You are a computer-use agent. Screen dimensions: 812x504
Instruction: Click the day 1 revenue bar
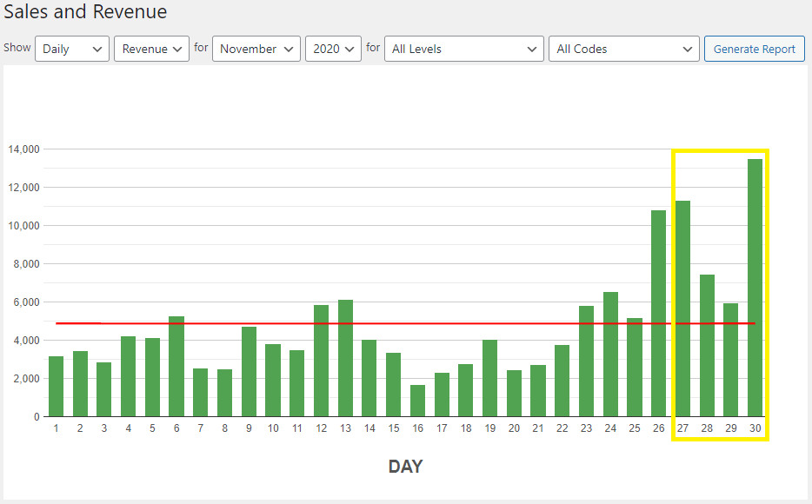(57, 386)
